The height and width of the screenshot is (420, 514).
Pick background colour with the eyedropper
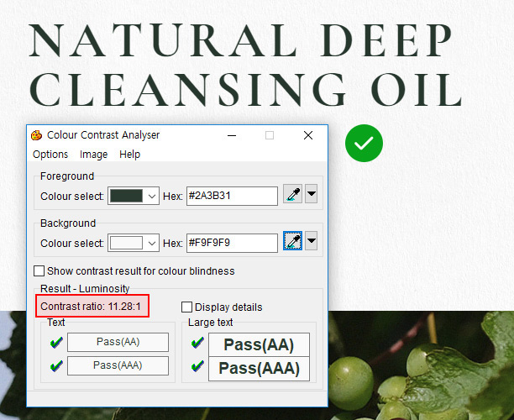[292, 243]
